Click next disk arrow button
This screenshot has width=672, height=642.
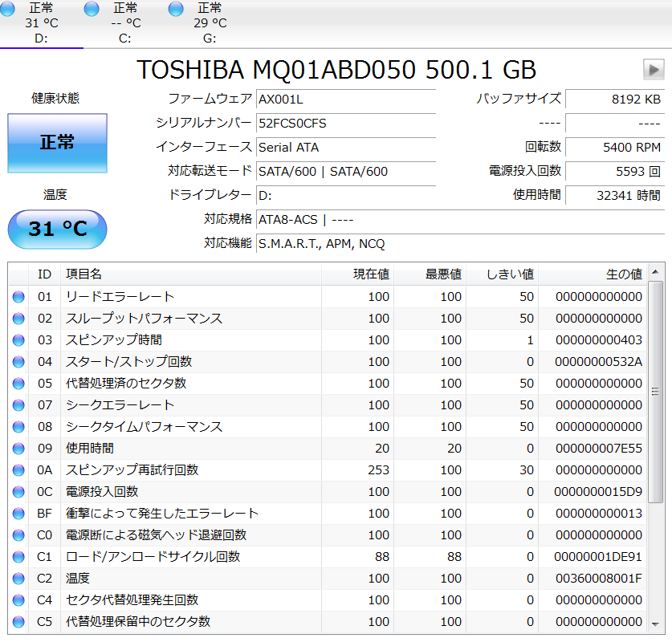(x=654, y=70)
